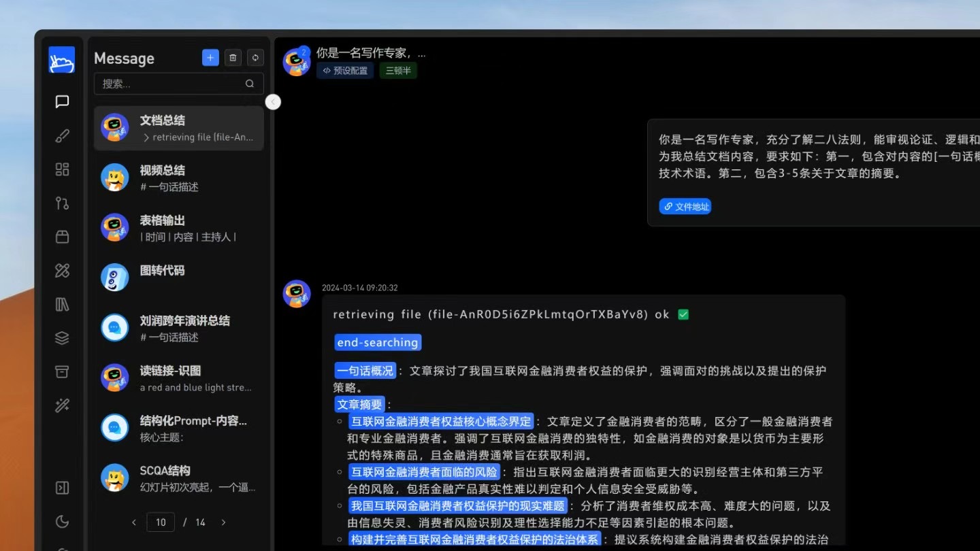Open the 读链接-识图 conversation

(178, 378)
